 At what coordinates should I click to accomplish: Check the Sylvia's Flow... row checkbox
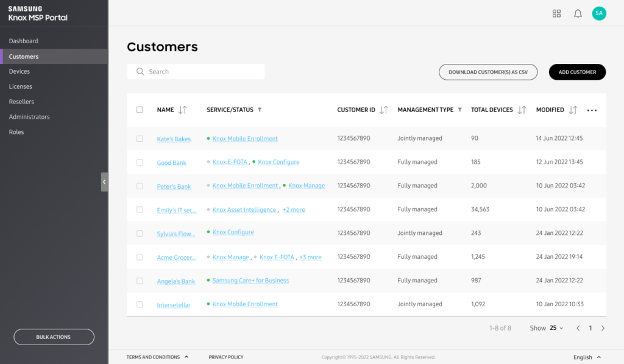[x=140, y=233]
